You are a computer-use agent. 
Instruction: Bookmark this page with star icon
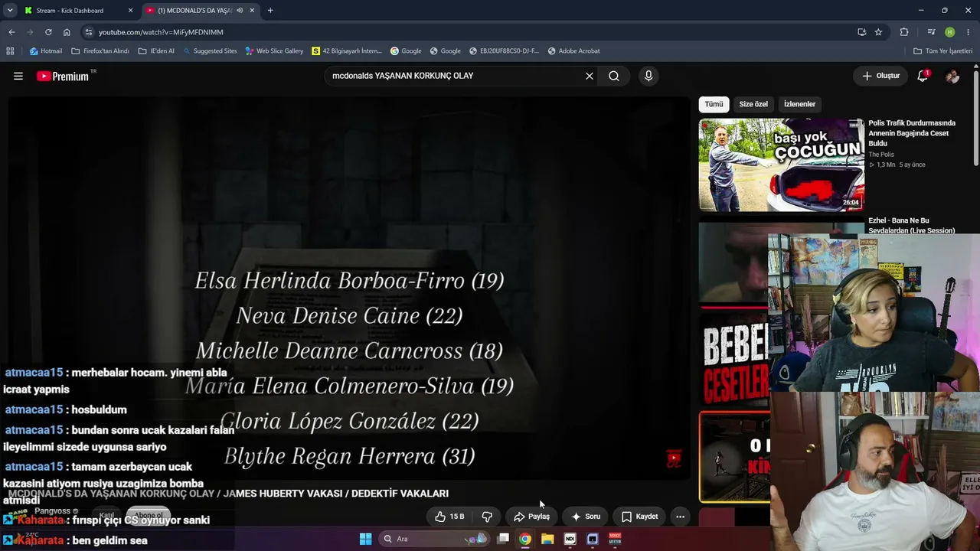(x=878, y=32)
